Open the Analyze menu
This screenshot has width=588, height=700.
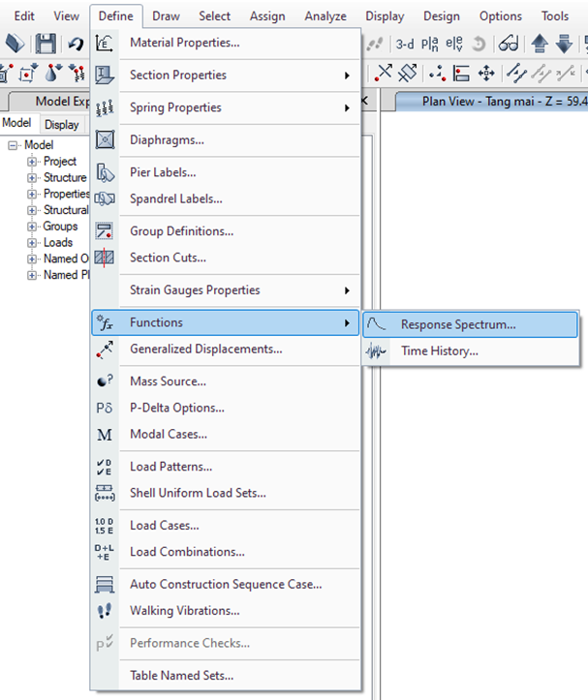[x=325, y=15]
